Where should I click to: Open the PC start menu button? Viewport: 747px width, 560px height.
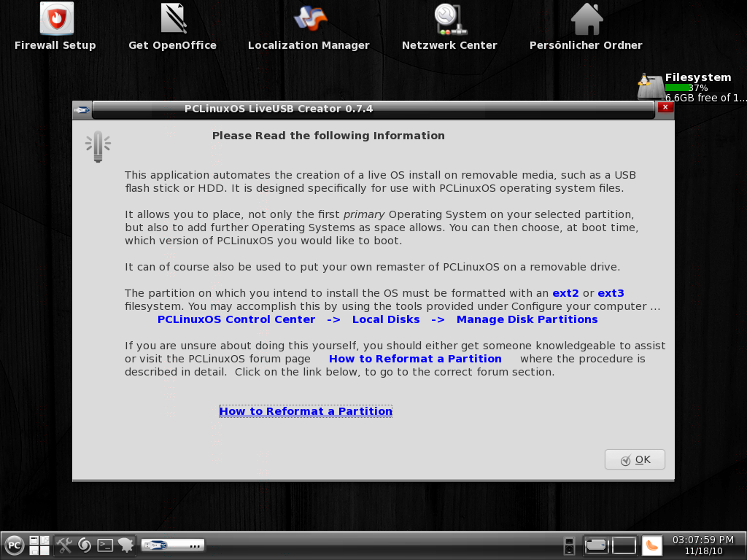(15, 545)
